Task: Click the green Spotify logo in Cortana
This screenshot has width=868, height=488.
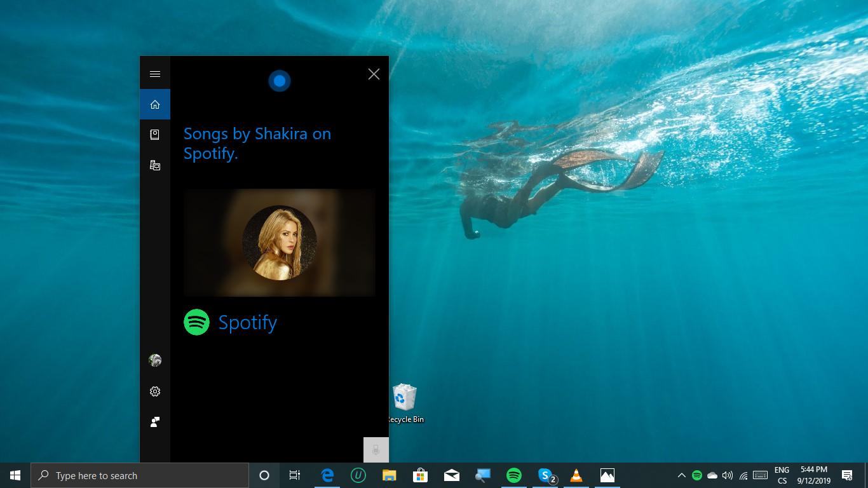Action: point(197,322)
